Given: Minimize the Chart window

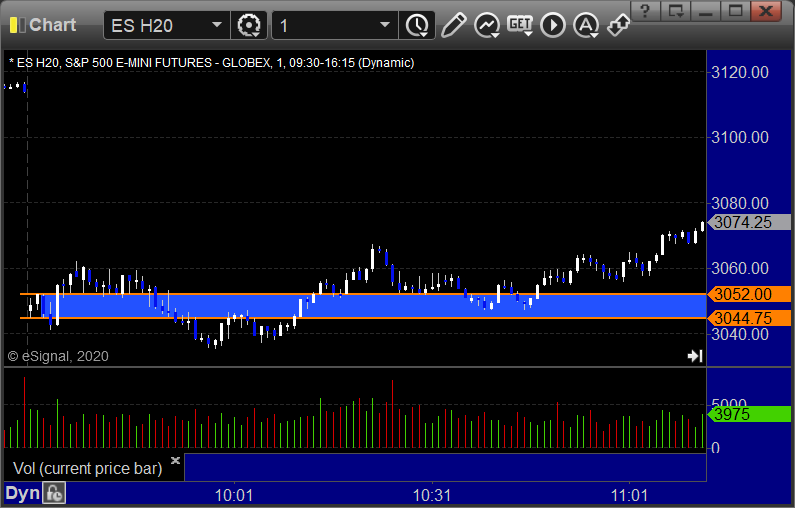Looking at the screenshot, I should (705, 10).
